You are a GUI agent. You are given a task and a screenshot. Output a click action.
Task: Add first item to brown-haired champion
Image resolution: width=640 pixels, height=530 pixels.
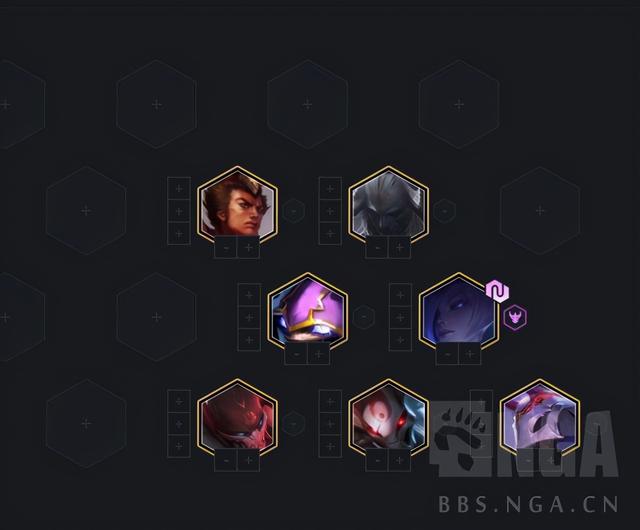tap(179, 189)
